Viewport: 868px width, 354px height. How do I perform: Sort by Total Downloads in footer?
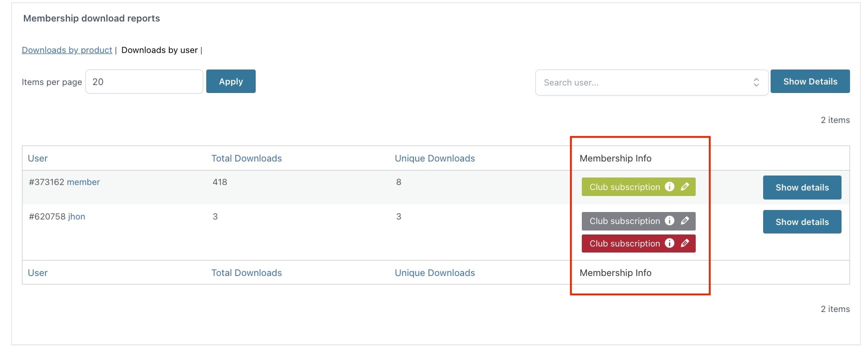[x=247, y=273]
